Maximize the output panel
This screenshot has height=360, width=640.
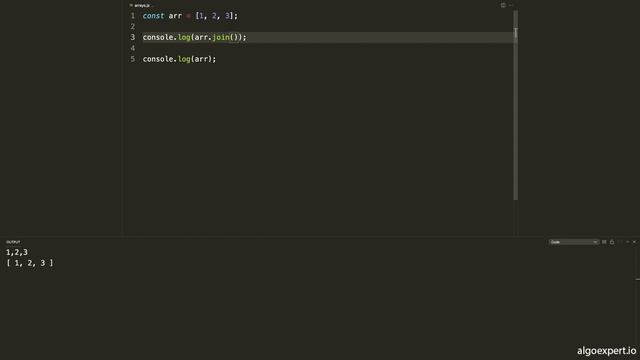point(627,242)
